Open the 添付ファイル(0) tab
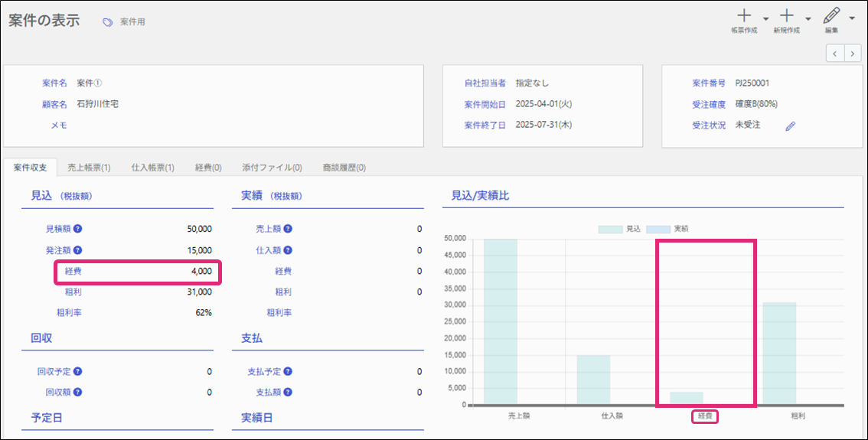 [271, 168]
